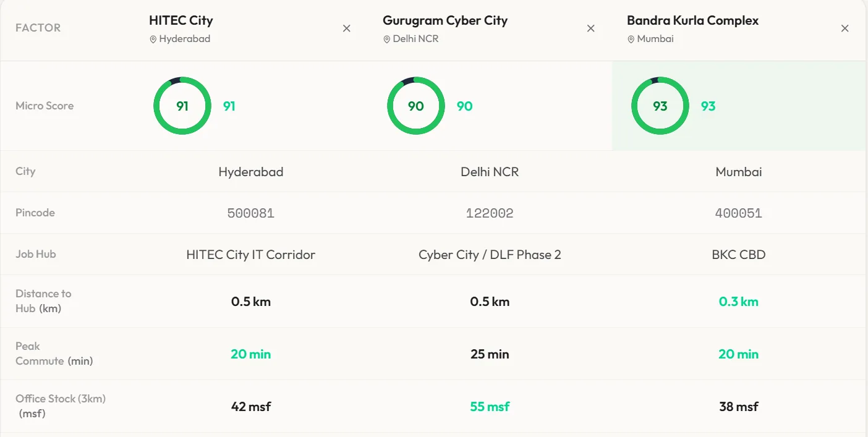Click the 25 min peak commute value
This screenshot has width=868, height=437.
point(490,354)
